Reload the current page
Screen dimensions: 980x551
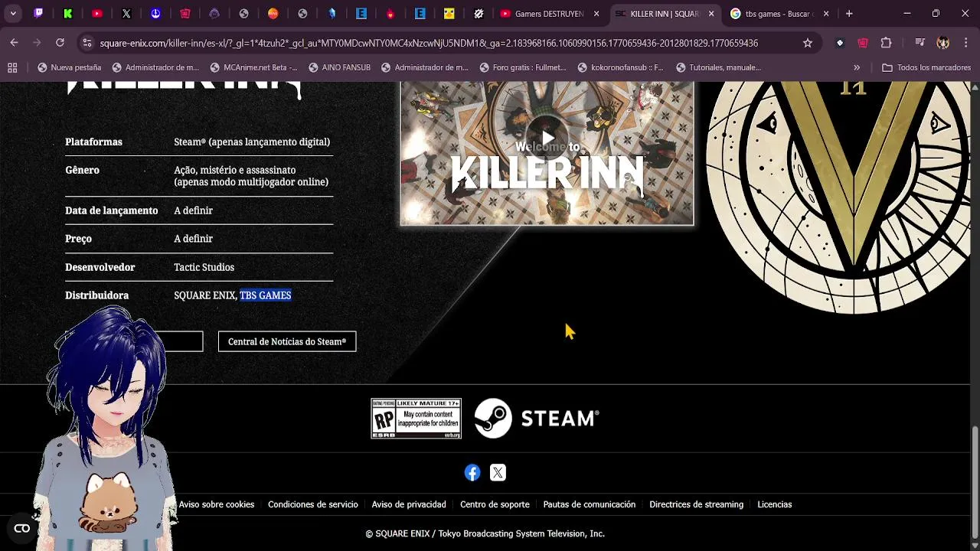60,43
